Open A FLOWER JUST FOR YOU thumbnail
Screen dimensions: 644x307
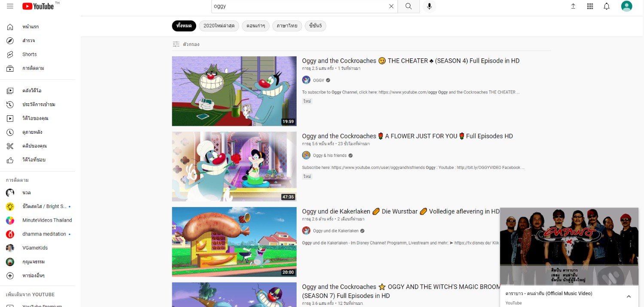(x=234, y=166)
